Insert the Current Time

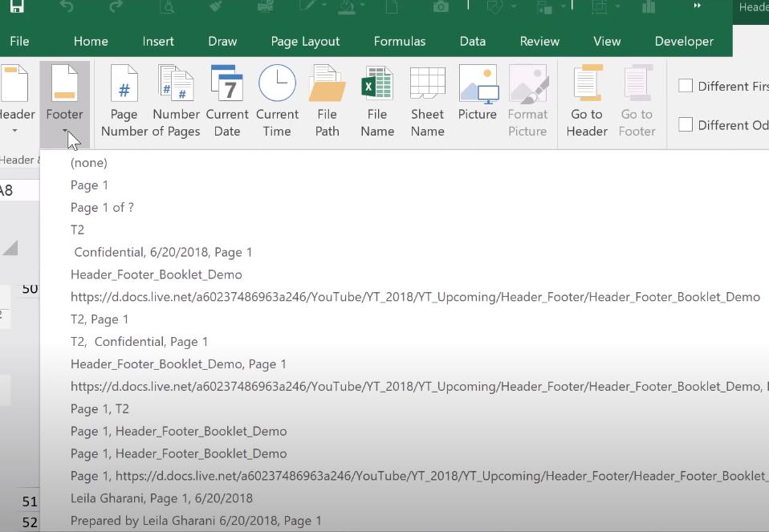click(277, 100)
